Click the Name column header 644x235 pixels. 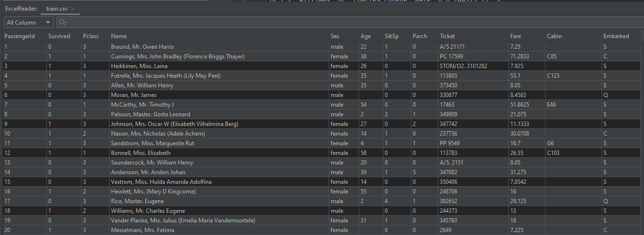119,36
